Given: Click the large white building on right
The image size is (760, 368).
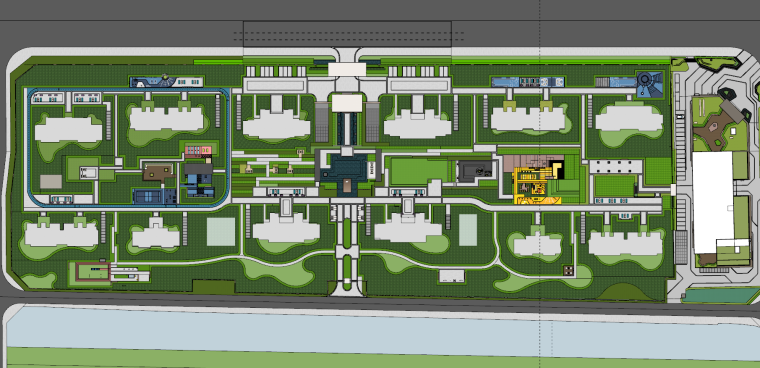Looking at the screenshot, I should (713, 202).
